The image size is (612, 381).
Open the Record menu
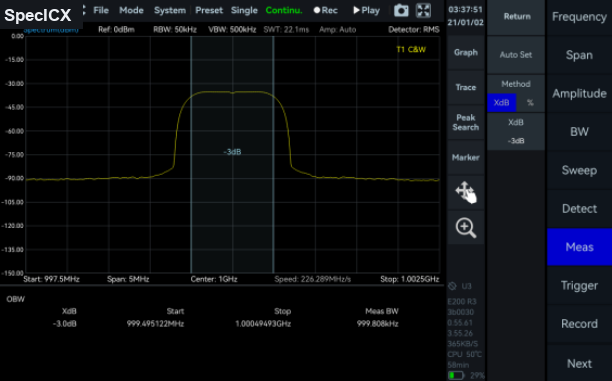click(579, 324)
